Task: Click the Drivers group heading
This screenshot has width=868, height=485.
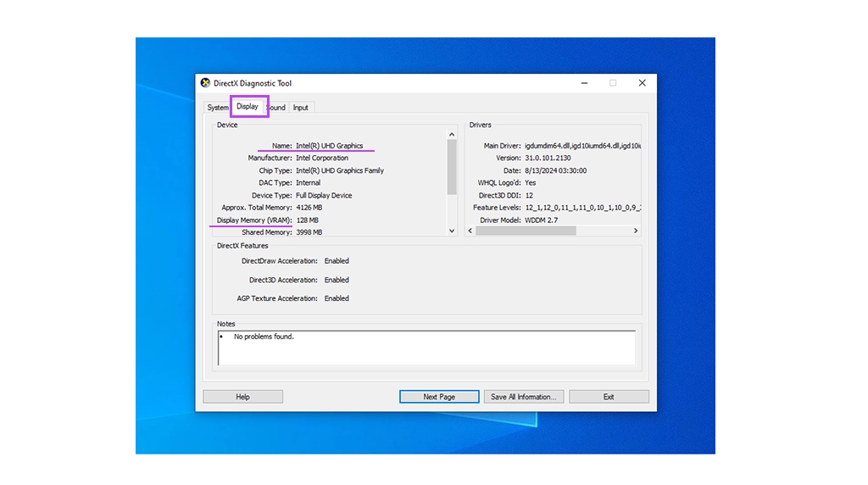Action: [x=481, y=125]
